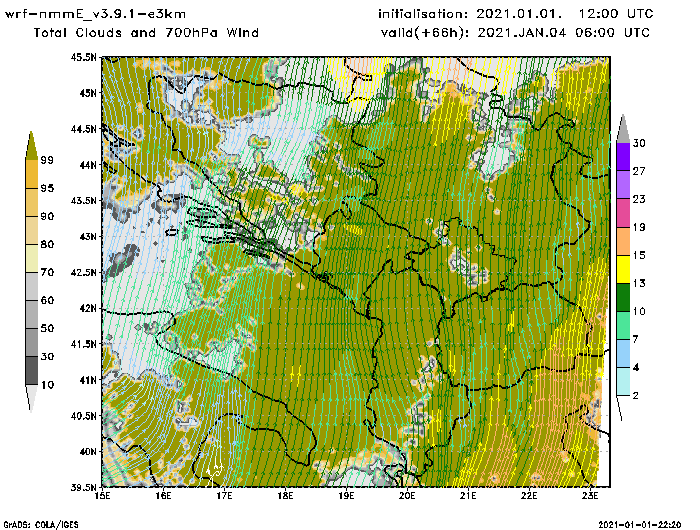Screen dimensions: 700x530
Task: Click the tan 90–95 cloud legend swatch
Action: [x=31, y=202]
